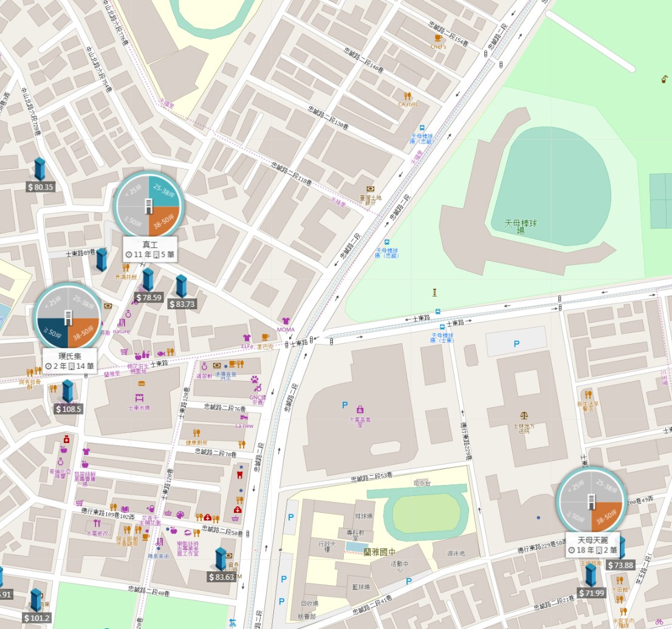Open the 天母天麗 info label
The width and height of the screenshot is (672, 629).
(x=592, y=545)
